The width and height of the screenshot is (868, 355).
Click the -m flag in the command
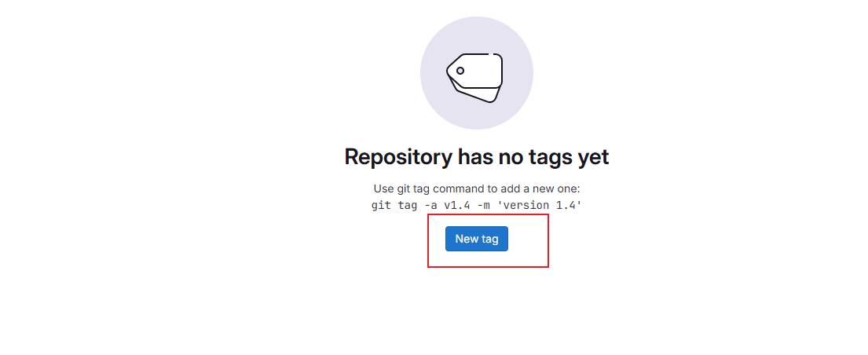click(x=483, y=206)
